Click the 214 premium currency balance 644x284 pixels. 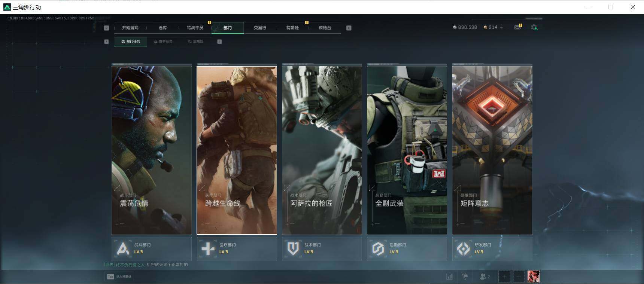tap(493, 27)
